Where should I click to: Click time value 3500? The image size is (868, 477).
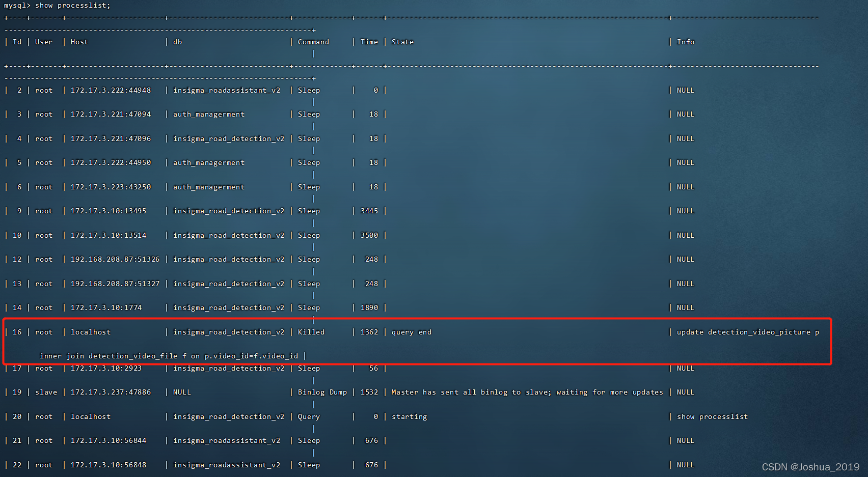click(x=369, y=236)
